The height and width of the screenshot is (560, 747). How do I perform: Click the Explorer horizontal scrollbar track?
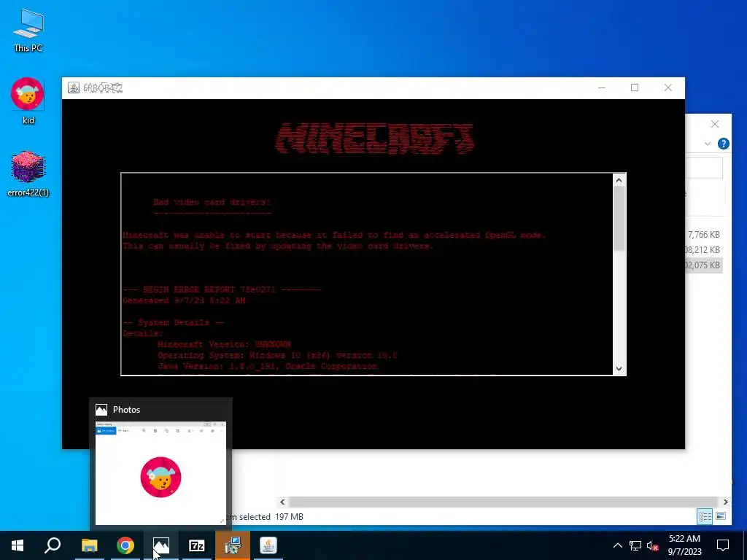point(503,502)
